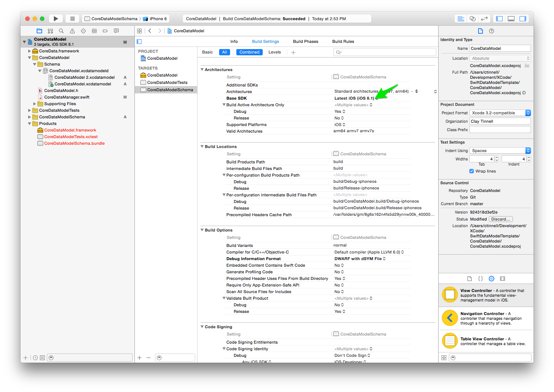Collapse the Products group

[29, 123]
